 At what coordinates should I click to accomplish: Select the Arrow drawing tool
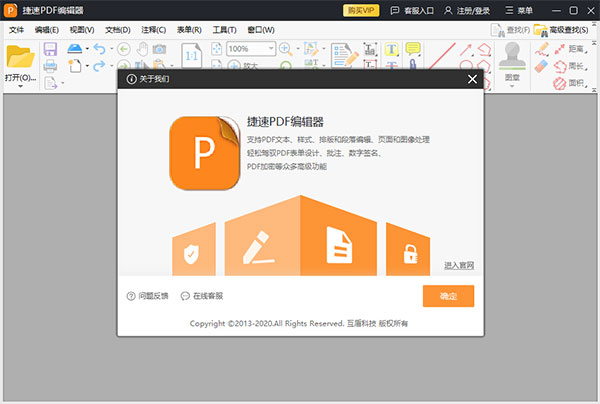pos(466,49)
